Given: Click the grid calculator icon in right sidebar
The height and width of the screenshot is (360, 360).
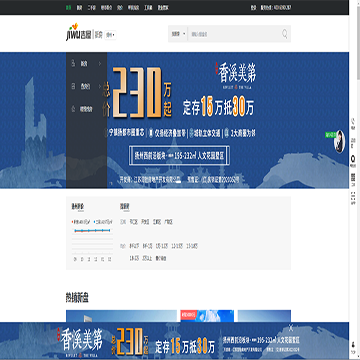Looking at the screenshot, I should click(x=353, y=176).
